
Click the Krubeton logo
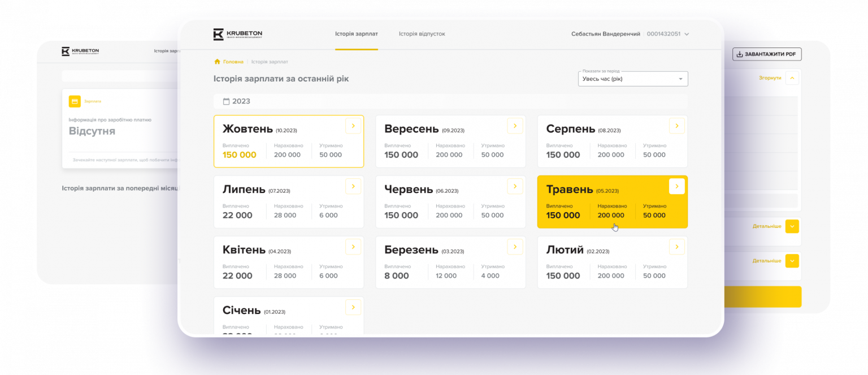click(237, 35)
